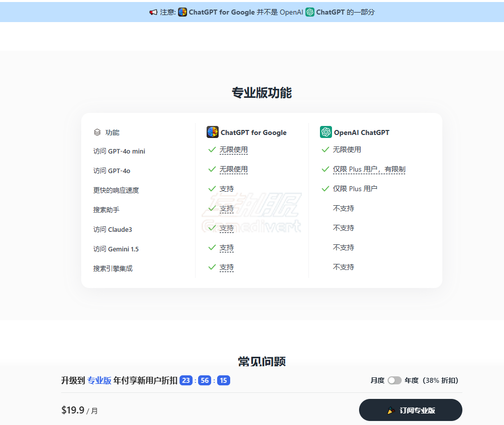Screen dimensions: 504x425
Task: Click the 访问 Claude3 feature label
Action: [113, 229]
